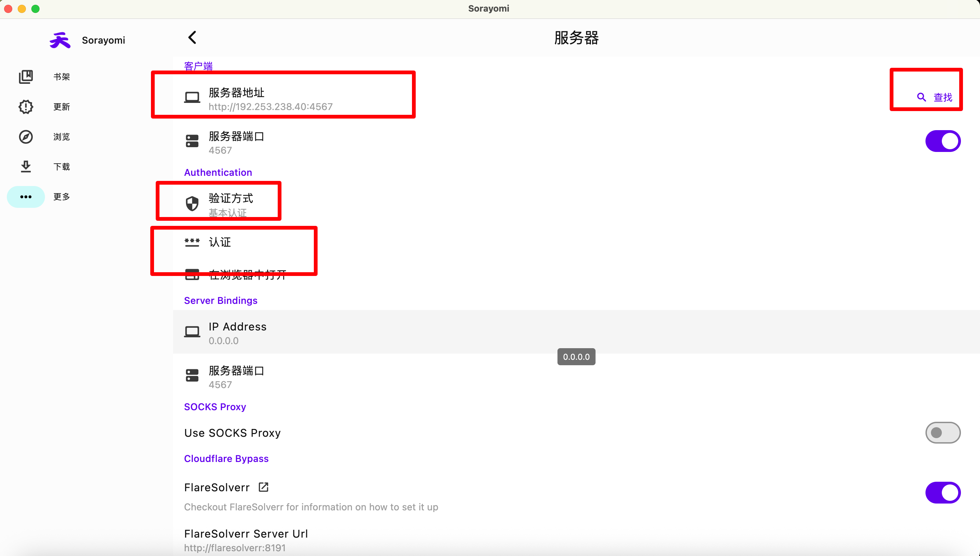Select the More three-dots icon
Screen dimensions: 980x556
26,197
